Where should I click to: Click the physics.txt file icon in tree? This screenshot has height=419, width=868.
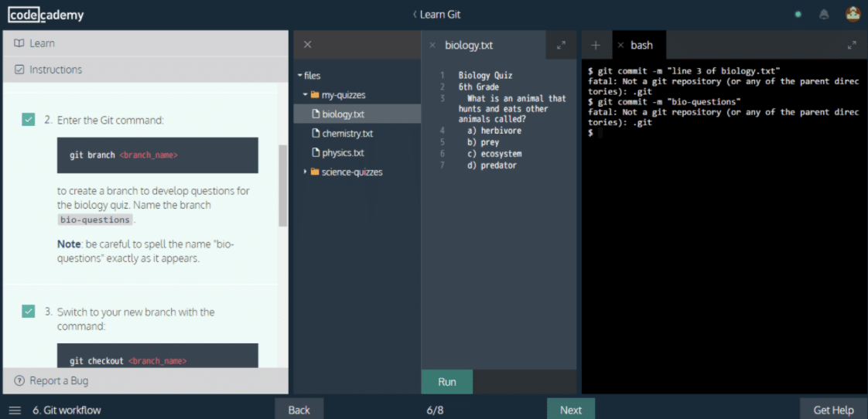tap(316, 153)
